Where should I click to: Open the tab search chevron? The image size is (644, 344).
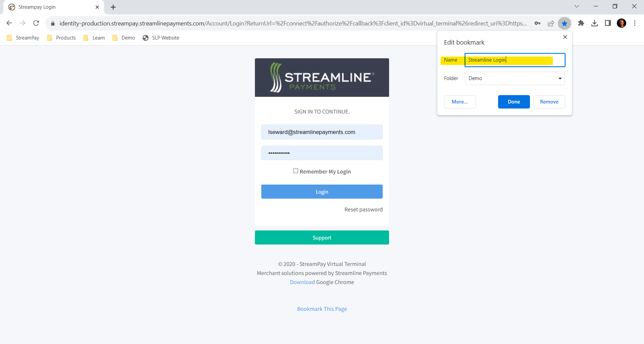click(577, 6)
